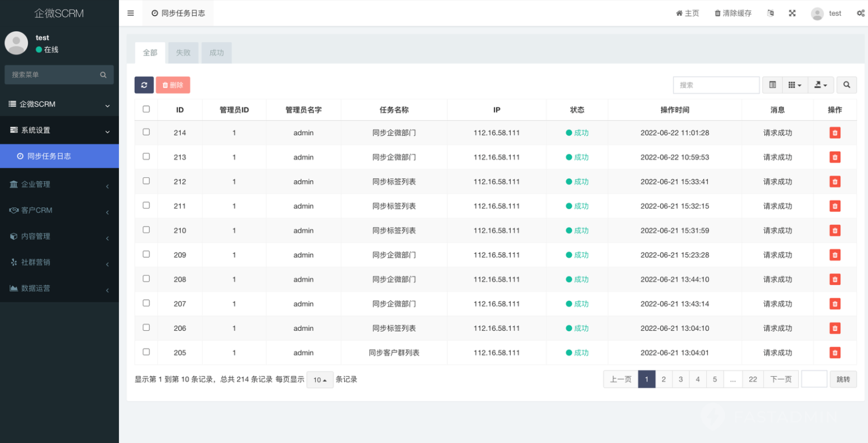Image resolution: width=868 pixels, height=443 pixels.
Task: Check the select-all checkbox in table header
Action: coord(146,109)
